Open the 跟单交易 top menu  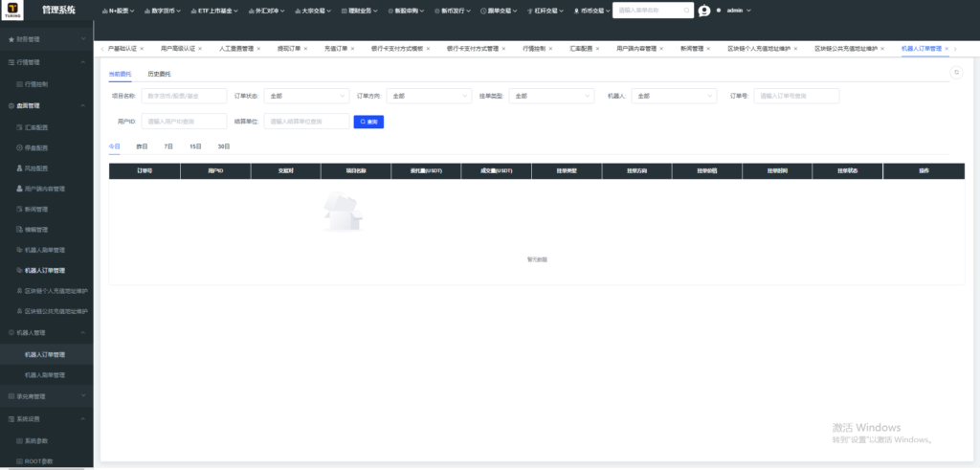[499, 11]
